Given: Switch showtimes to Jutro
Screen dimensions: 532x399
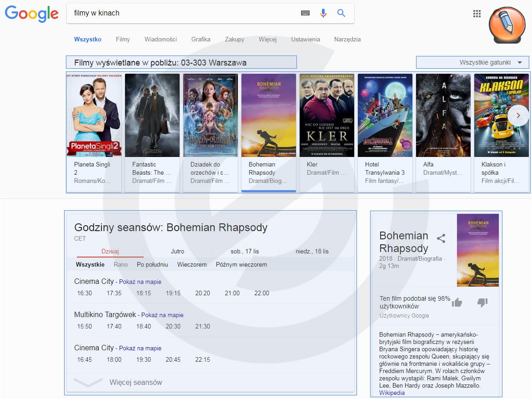Looking at the screenshot, I should [177, 251].
